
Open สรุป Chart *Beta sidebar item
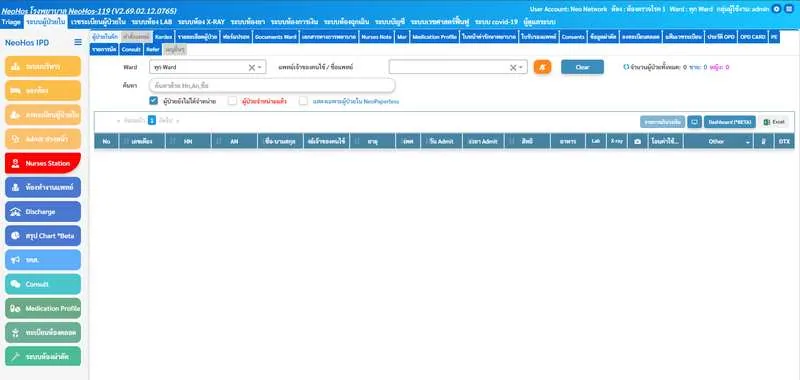pyautogui.click(x=43, y=236)
